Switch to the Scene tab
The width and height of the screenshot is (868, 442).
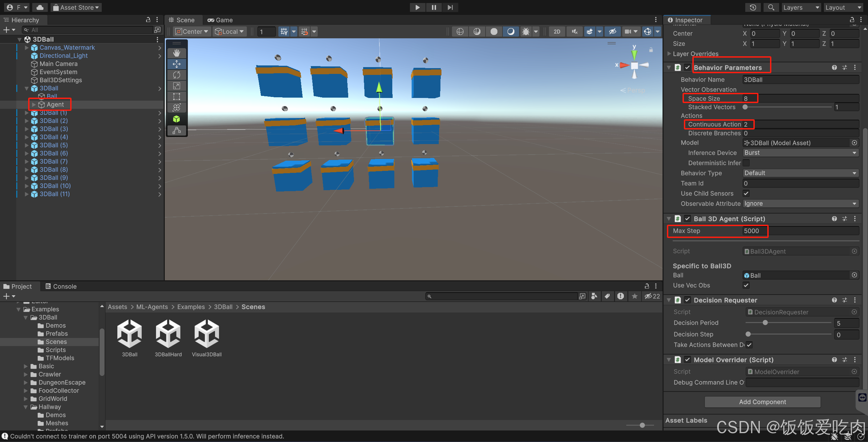182,20
